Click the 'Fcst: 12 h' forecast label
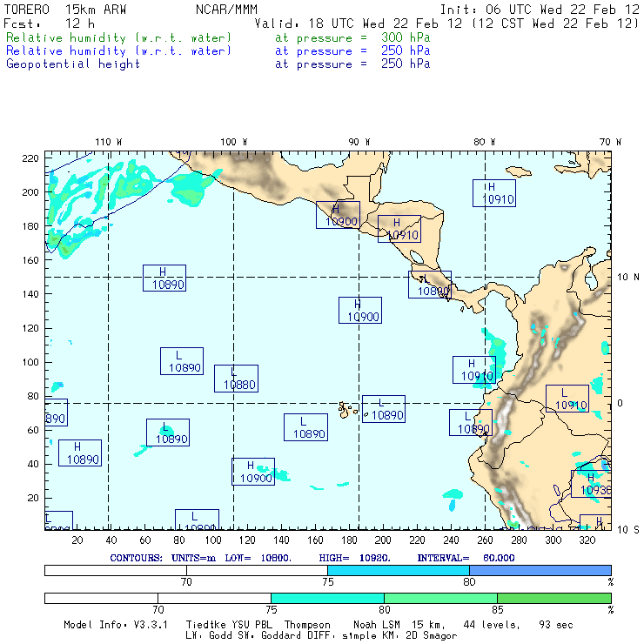 [x=50, y=23]
